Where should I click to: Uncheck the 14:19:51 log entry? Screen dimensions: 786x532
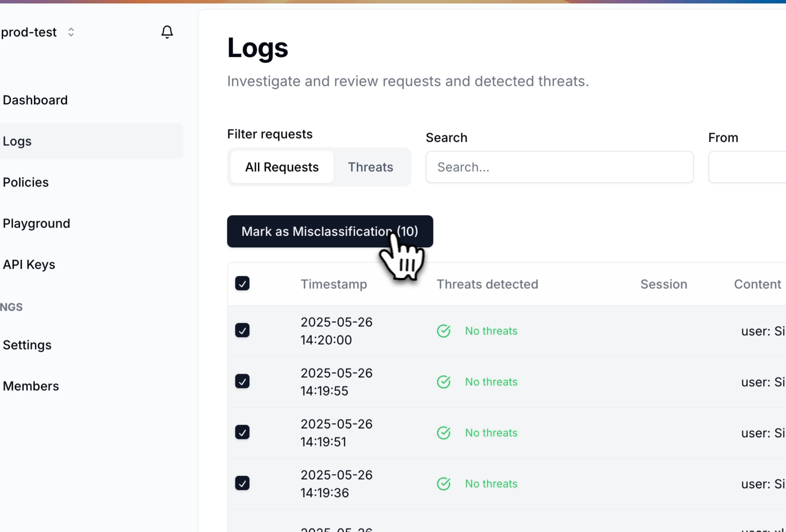click(243, 432)
